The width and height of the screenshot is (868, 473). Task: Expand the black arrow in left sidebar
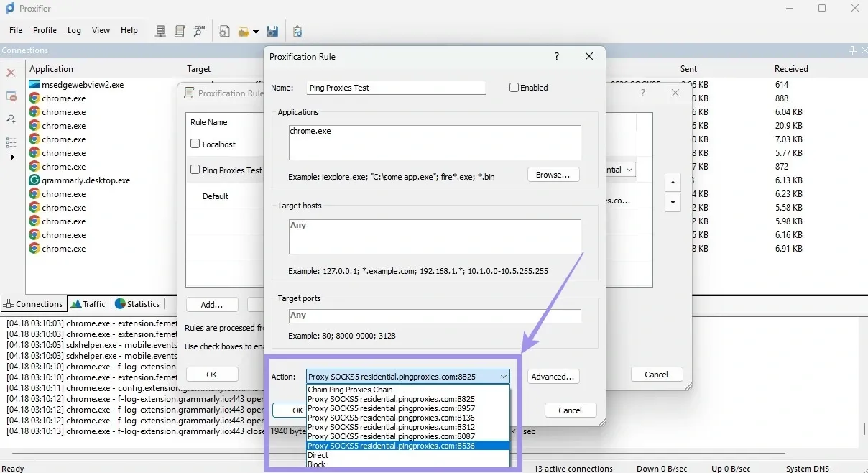[x=11, y=157]
